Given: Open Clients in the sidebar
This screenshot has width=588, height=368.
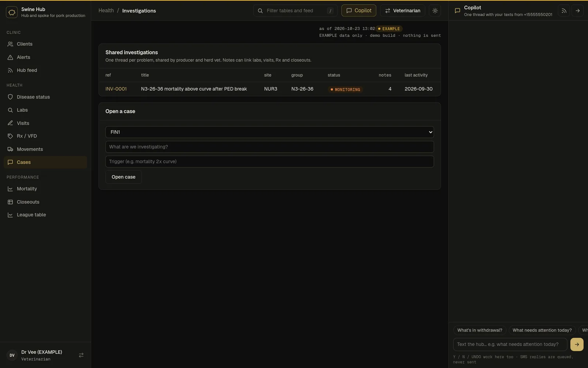Looking at the screenshot, I should 45,44.
